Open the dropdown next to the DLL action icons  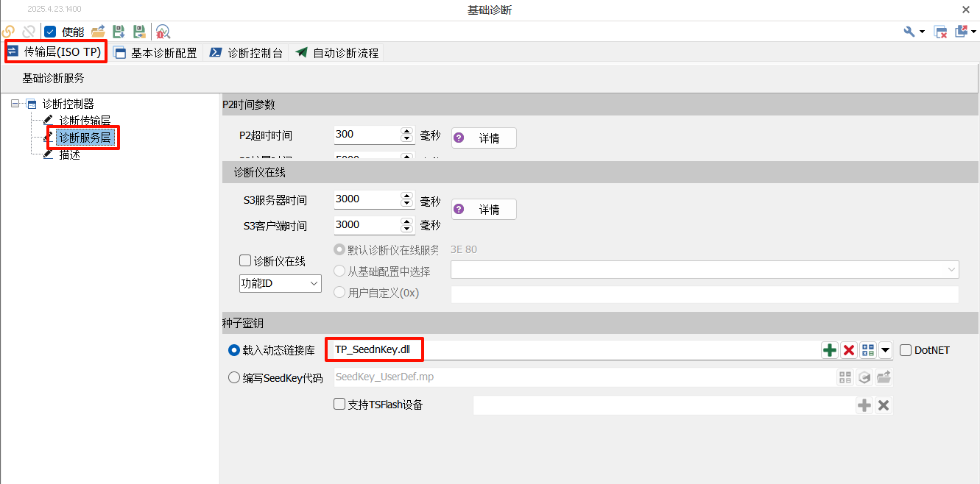coord(885,350)
